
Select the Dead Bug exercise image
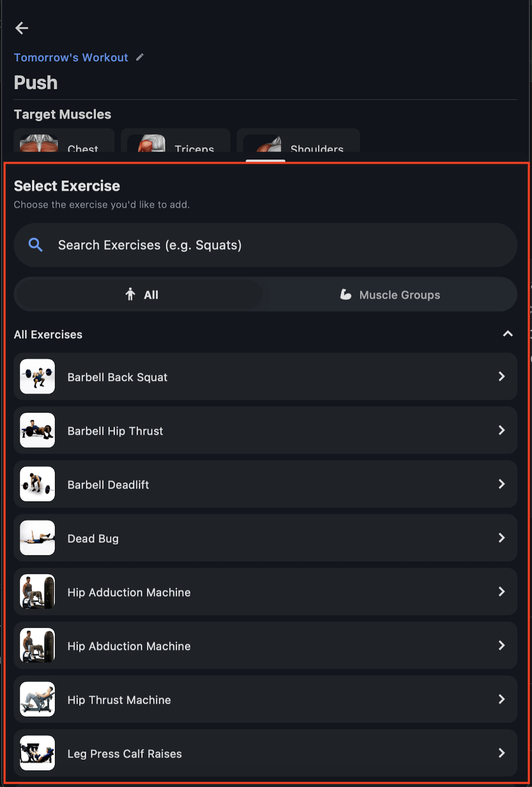(x=37, y=538)
